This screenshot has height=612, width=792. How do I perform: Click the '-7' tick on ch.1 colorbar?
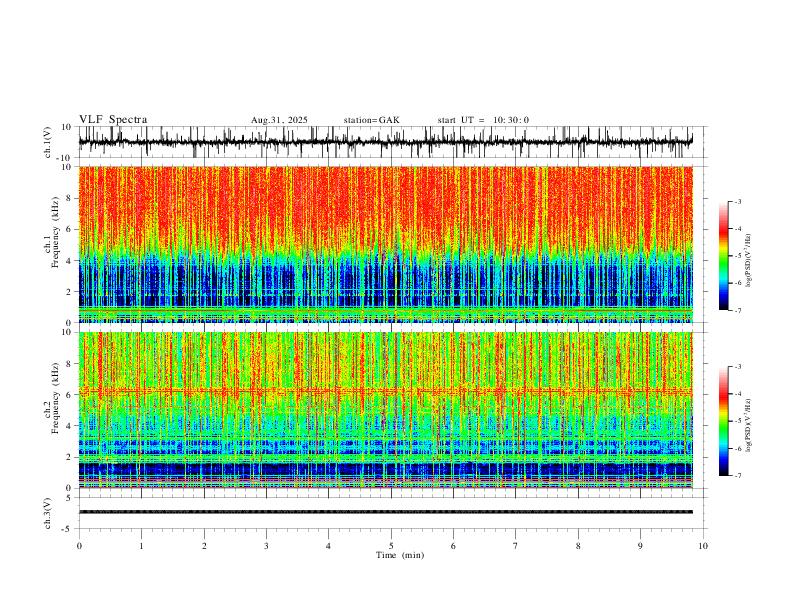737,310
